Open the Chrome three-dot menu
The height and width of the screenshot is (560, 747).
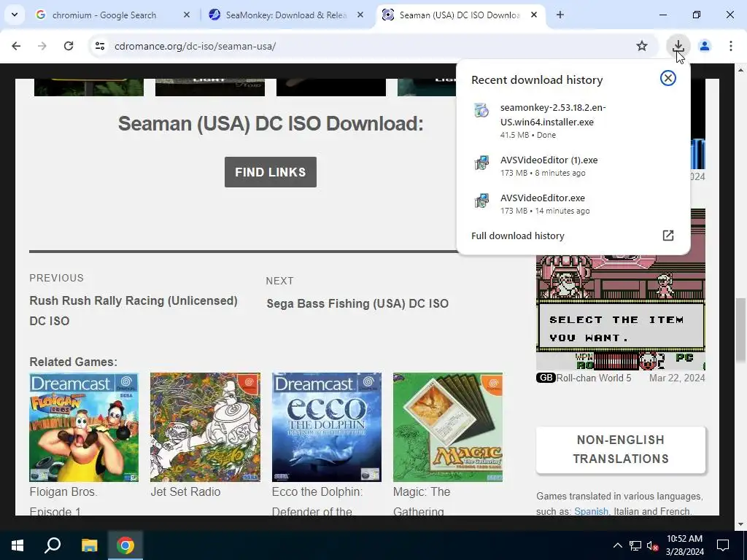coord(731,46)
